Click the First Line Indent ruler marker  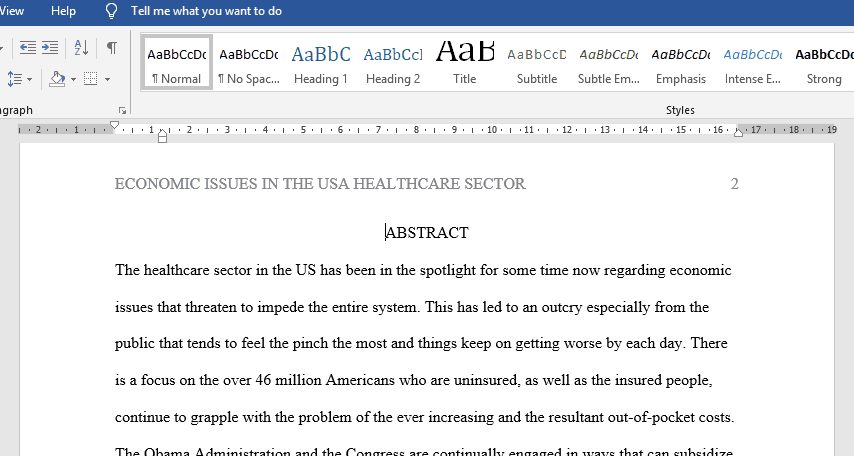click(114, 125)
